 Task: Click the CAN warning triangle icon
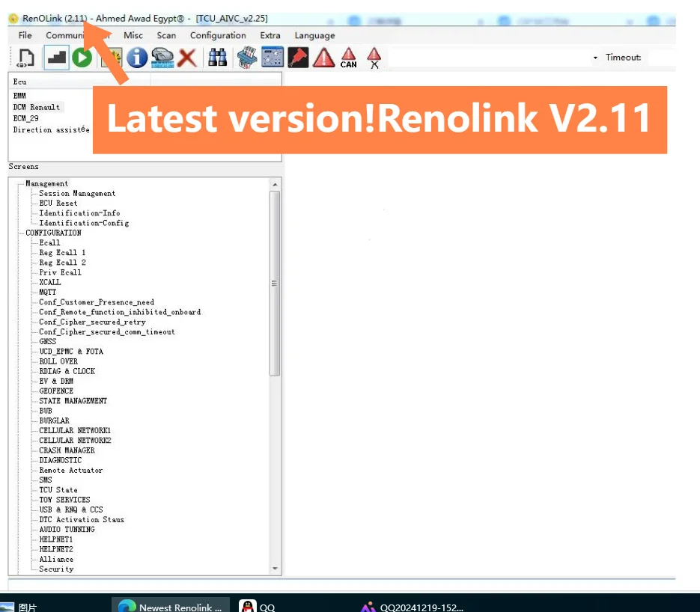(x=349, y=58)
